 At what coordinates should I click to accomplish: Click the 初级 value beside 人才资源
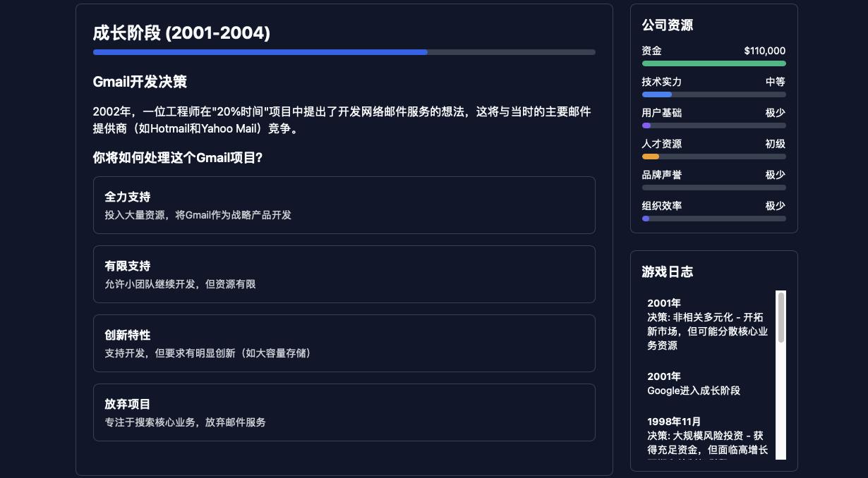point(776,144)
